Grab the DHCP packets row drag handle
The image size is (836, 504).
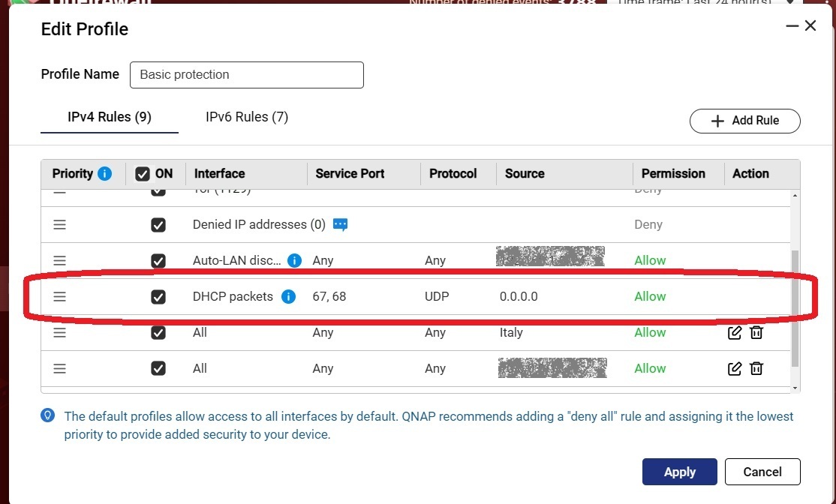pos(60,296)
